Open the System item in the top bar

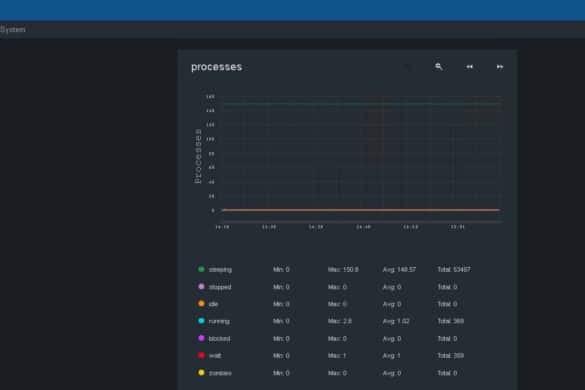coord(13,29)
